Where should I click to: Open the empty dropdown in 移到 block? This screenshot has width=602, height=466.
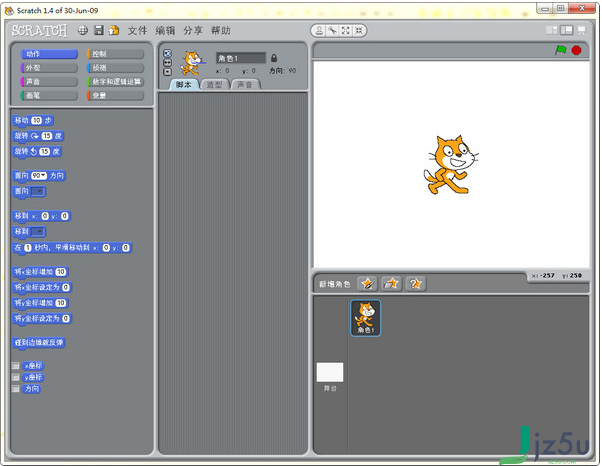point(38,231)
